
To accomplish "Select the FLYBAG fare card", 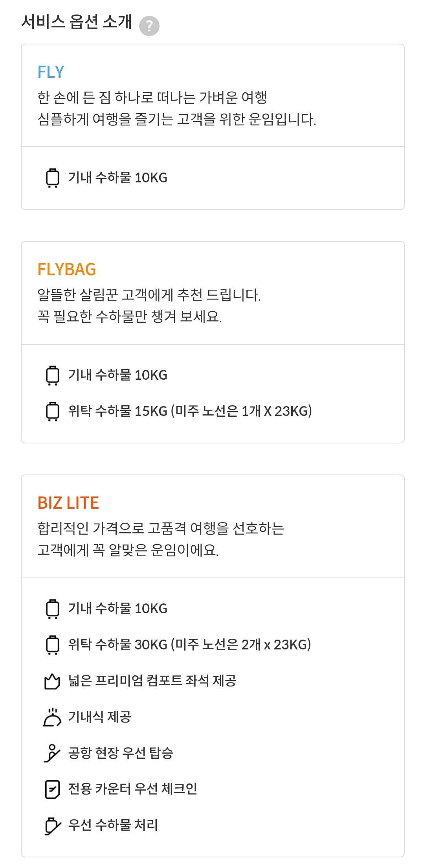I will (212, 342).
